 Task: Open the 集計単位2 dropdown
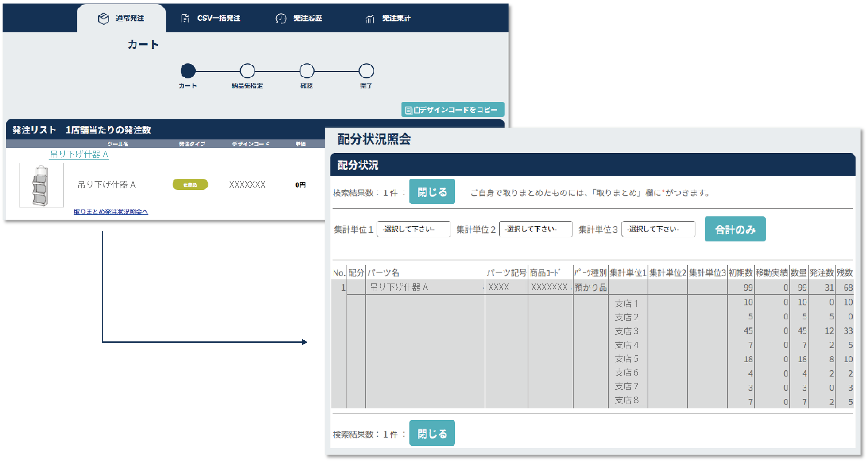(535, 229)
